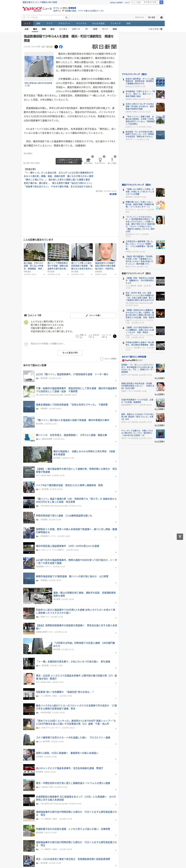This screenshot has width=186, height=868.
Task: Click the scroll-to-top arrow button
Action: coord(180,536)
